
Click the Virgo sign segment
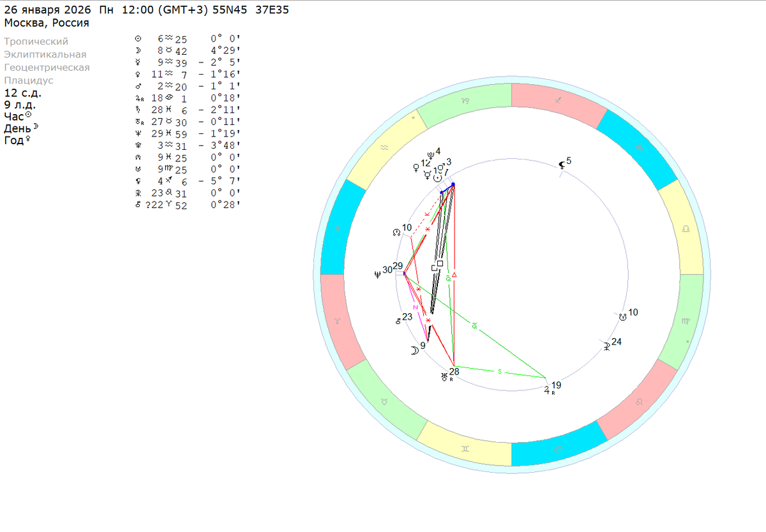pos(684,322)
